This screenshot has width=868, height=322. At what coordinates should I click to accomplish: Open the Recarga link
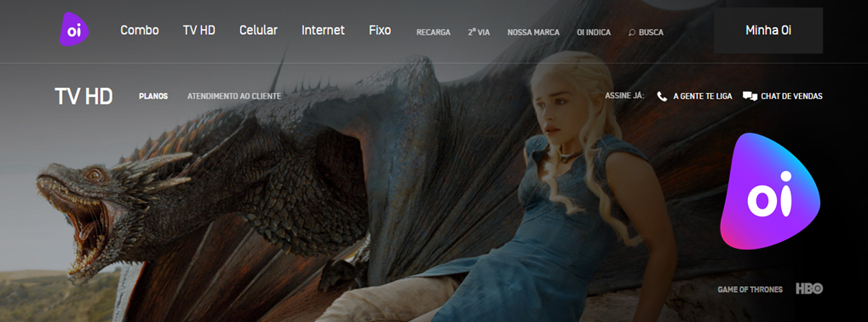[x=434, y=32]
